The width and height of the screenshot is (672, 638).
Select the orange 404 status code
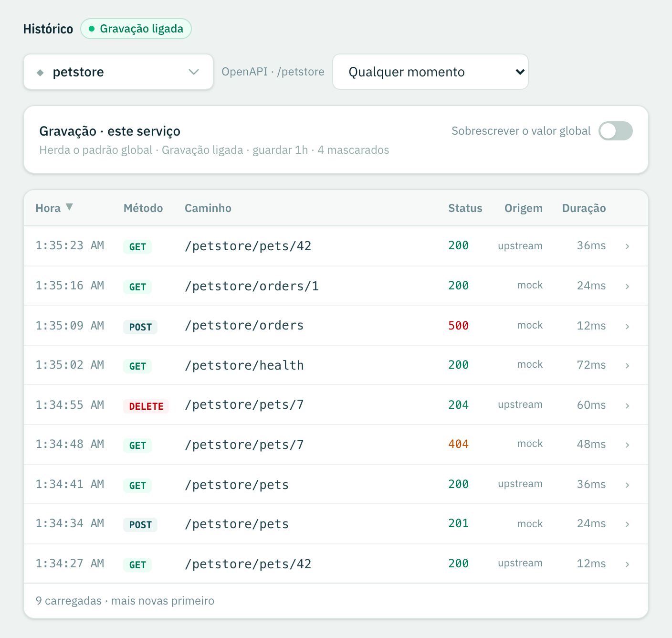point(458,444)
